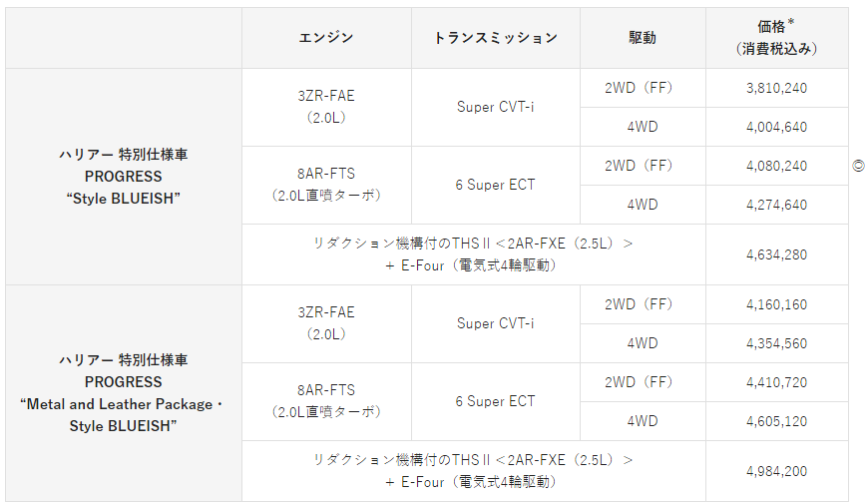The width and height of the screenshot is (868, 504).
Task: Click the 4,160,160 price cell
Action: click(776, 304)
